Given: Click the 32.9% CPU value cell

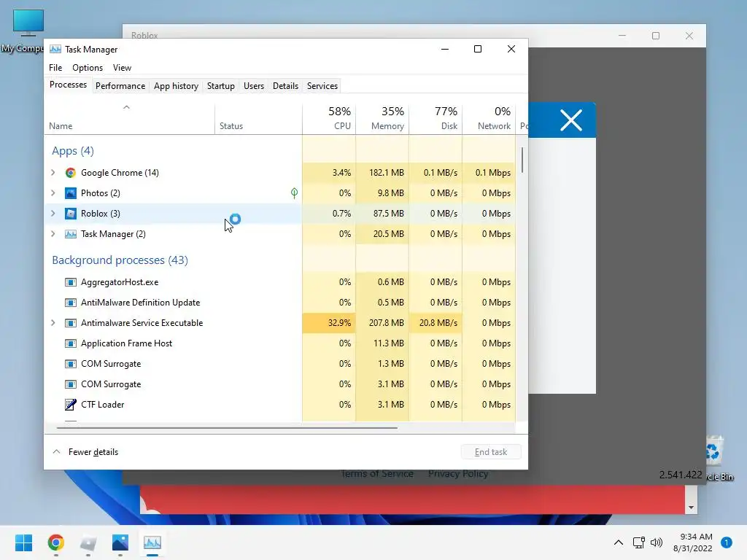Looking at the screenshot, I should pyautogui.click(x=329, y=323).
